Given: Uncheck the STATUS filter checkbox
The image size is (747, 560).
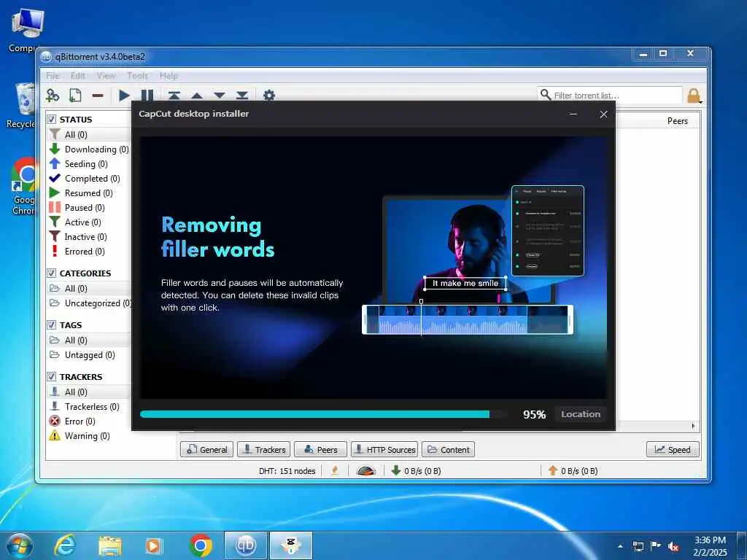Looking at the screenshot, I should (52, 119).
